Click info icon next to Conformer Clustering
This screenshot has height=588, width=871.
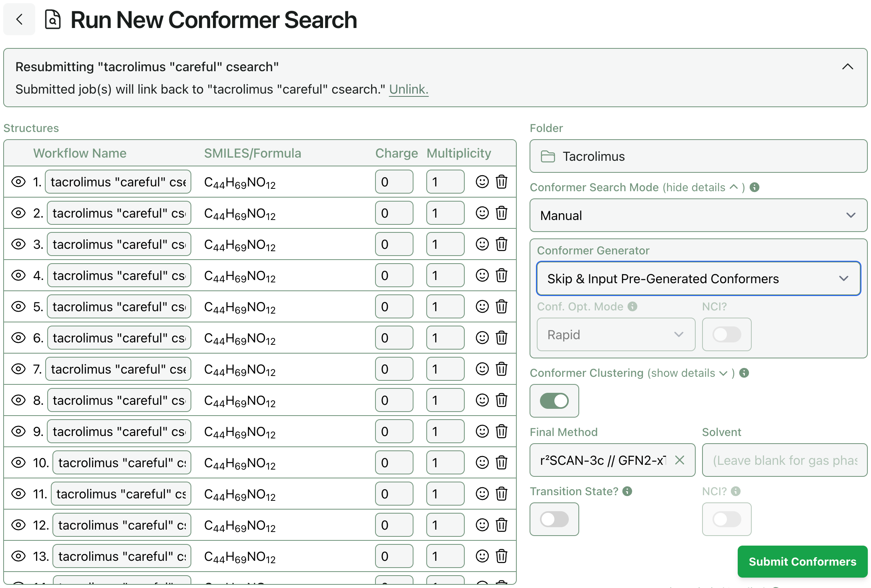[x=744, y=373]
